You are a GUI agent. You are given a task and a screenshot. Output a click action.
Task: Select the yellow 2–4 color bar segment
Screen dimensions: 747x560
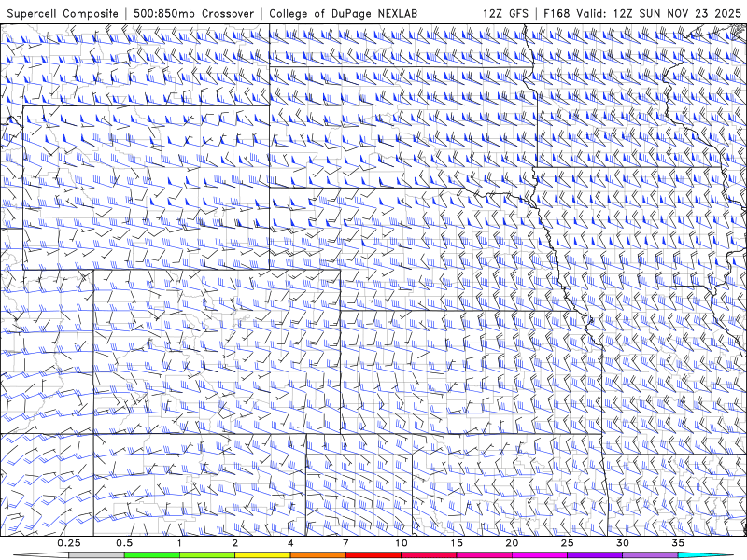coord(262,555)
